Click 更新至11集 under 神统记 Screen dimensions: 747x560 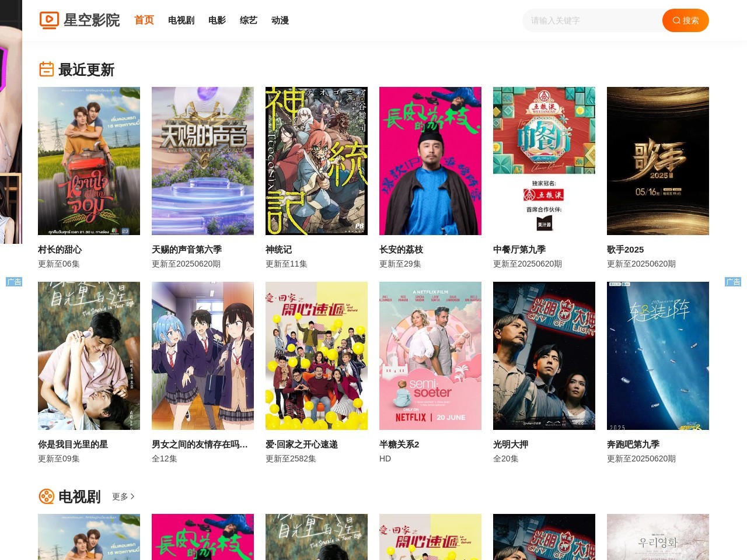[x=287, y=264]
